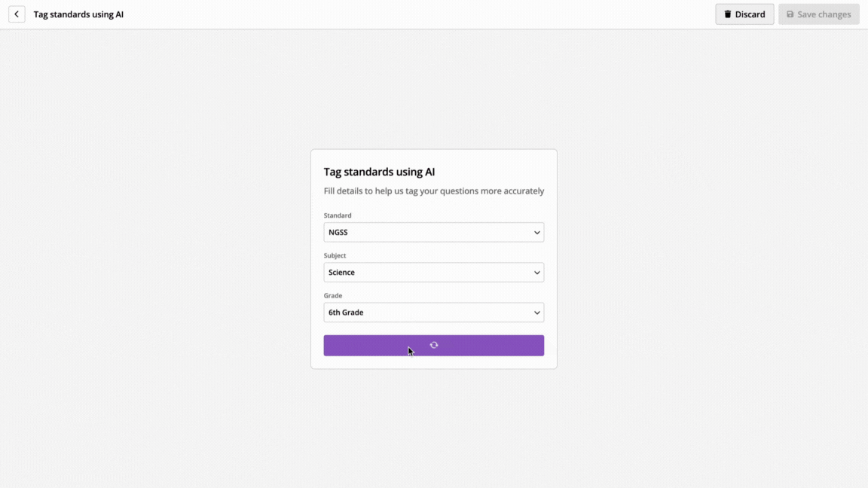The height and width of the screenshot is (488, 868).
Task: Click the Fill details helper text
Action: tap(433, 191)
